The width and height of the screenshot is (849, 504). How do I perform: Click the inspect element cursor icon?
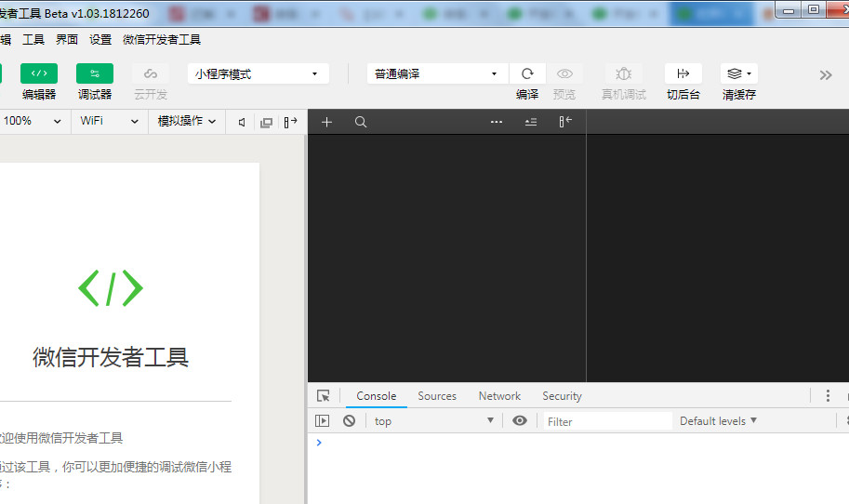point(324,396)
